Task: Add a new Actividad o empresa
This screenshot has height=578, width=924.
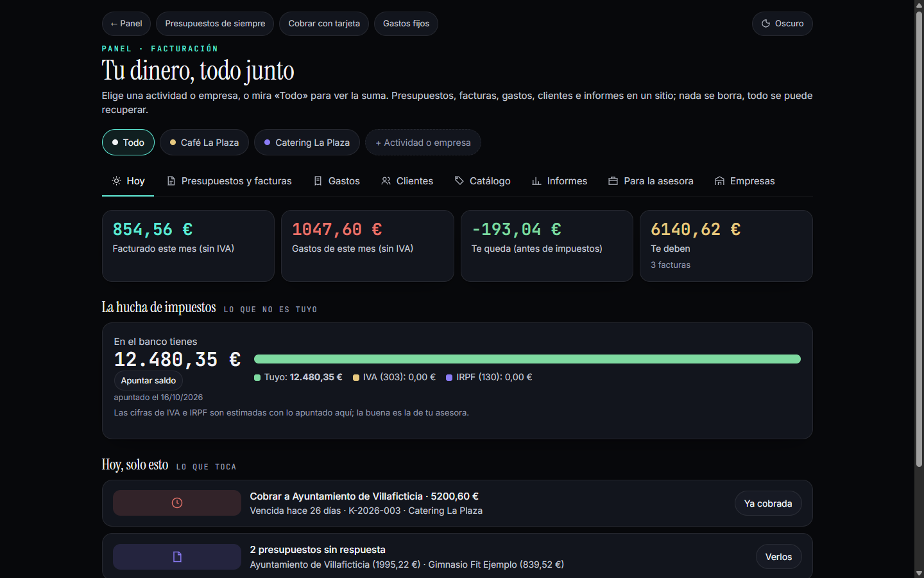Action: (x=423, y=143)
